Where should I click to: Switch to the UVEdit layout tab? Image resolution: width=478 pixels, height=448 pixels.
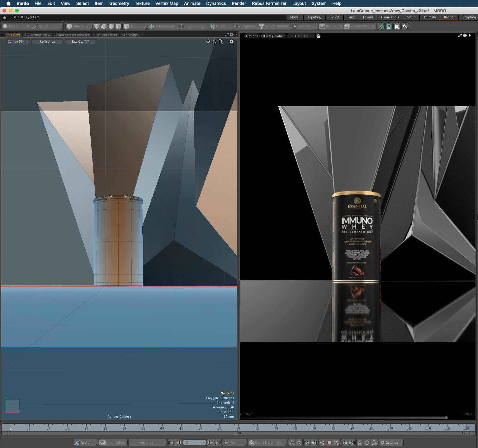[x=334, y=17]
